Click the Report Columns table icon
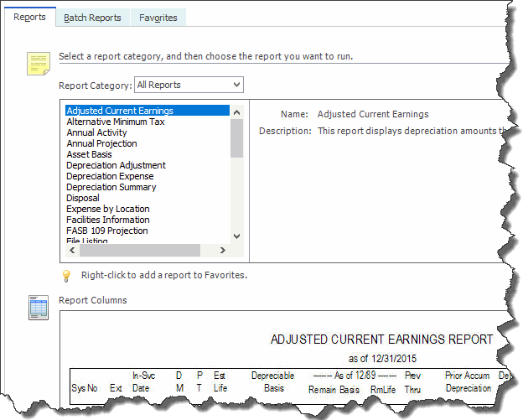The height and width of the screenshot is (420, 523). [x=39, y=308]
